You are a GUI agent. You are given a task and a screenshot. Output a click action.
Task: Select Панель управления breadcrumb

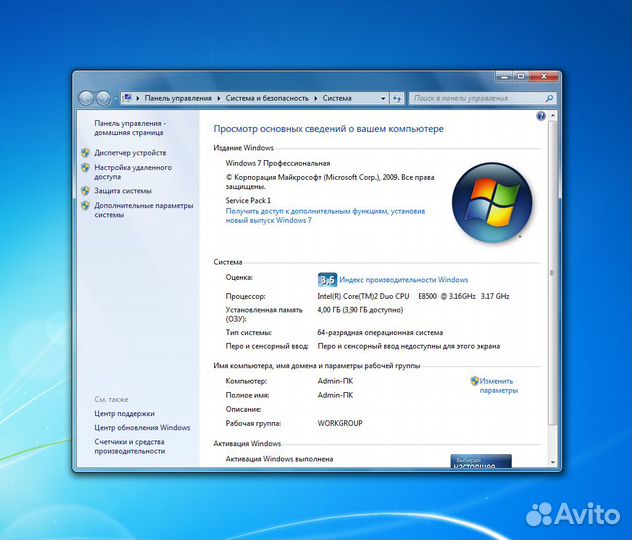coord(178,98)
